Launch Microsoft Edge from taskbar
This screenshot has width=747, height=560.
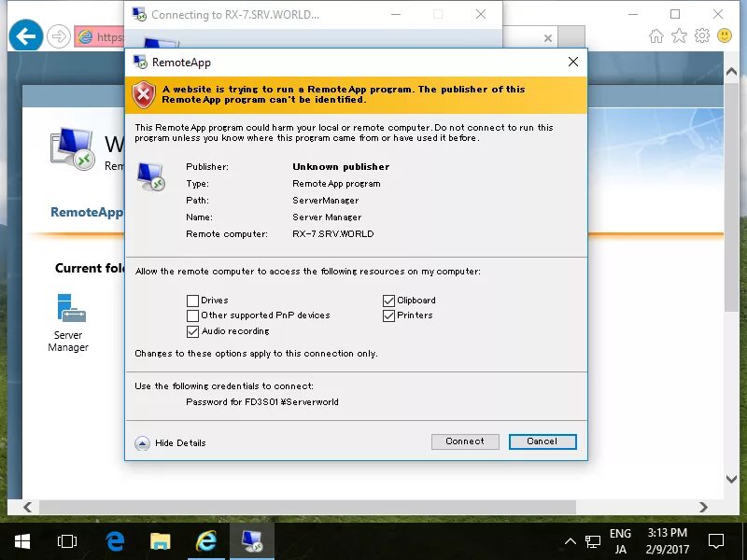click(115, 541)
